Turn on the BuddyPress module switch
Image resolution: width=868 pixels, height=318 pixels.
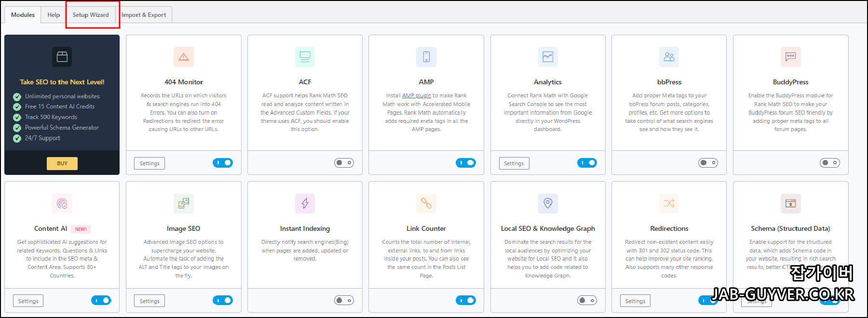click(x=830, y=163)
